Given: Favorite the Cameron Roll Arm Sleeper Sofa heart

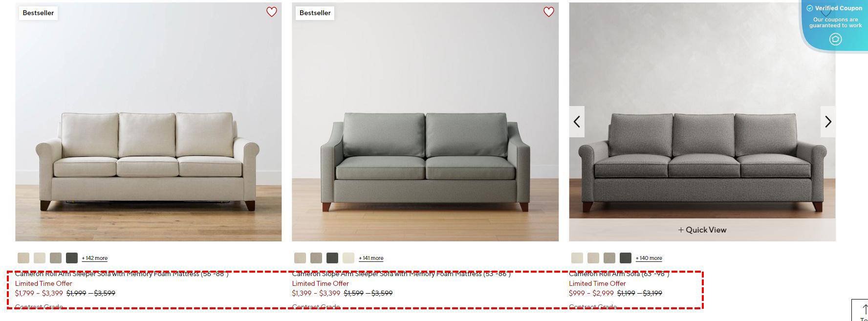Looking at the screenshot, I should click(272, 12).
